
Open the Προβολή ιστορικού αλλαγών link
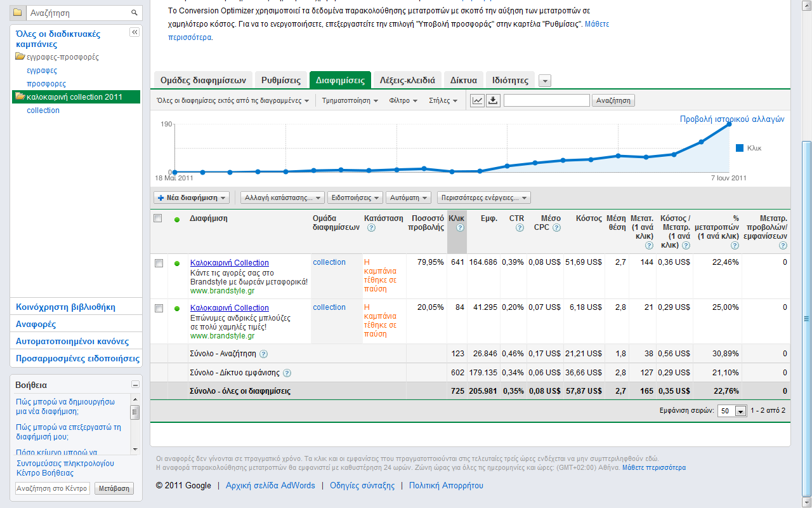(x=732, y=119)
